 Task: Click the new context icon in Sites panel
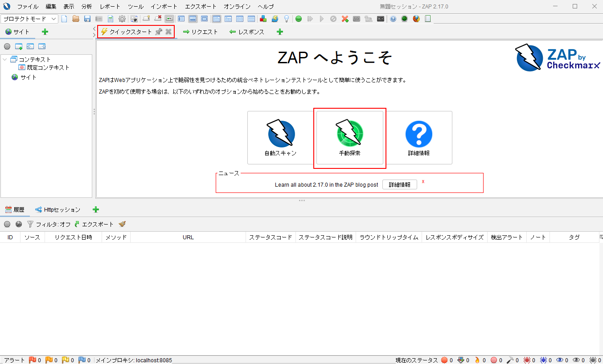[x=19, y=46]
